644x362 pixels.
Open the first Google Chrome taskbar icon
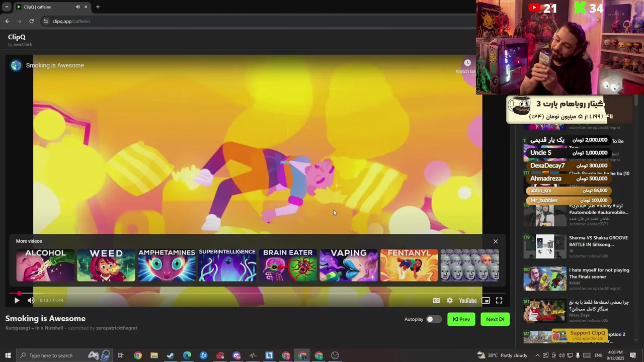coord(137,355)
